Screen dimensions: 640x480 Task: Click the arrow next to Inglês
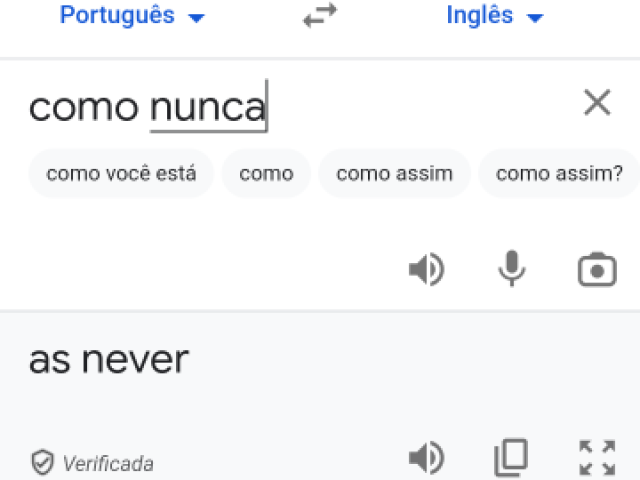pyautogui.click(x=535, y=18)
